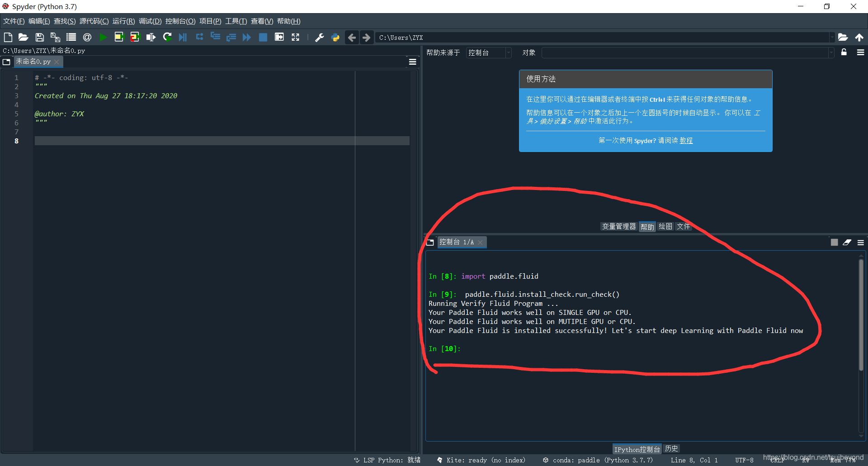Go back with left arrow icon

(352, 38)
